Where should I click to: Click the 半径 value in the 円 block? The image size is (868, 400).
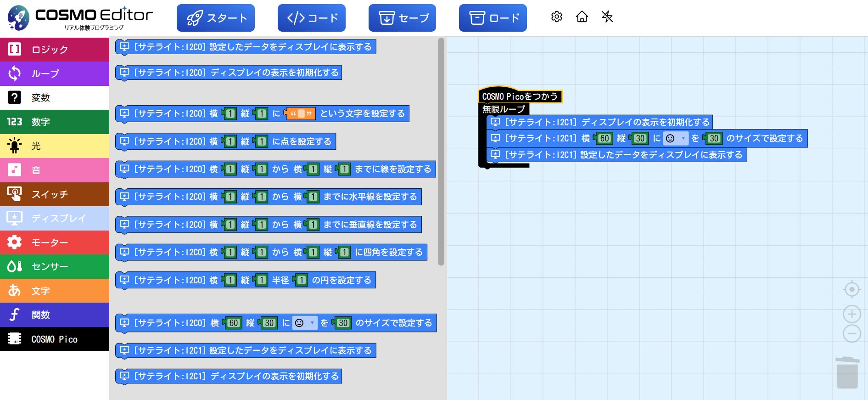click(x=302, y=280)
